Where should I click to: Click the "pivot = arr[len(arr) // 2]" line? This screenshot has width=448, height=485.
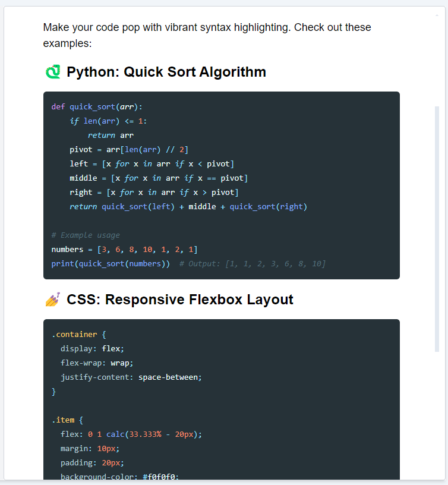[129, 150]
